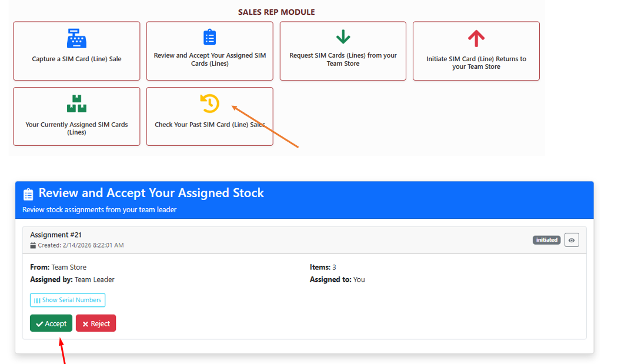Click the clipboard icon in the blue panel header
The width and height of the screenshot is (621, 364).
tap(28, 192)
